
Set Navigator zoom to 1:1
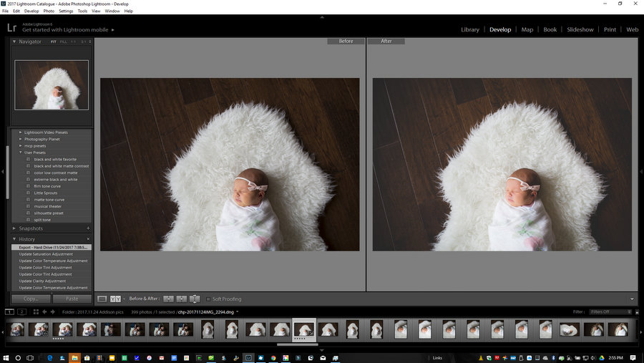(x=73, y=42)
